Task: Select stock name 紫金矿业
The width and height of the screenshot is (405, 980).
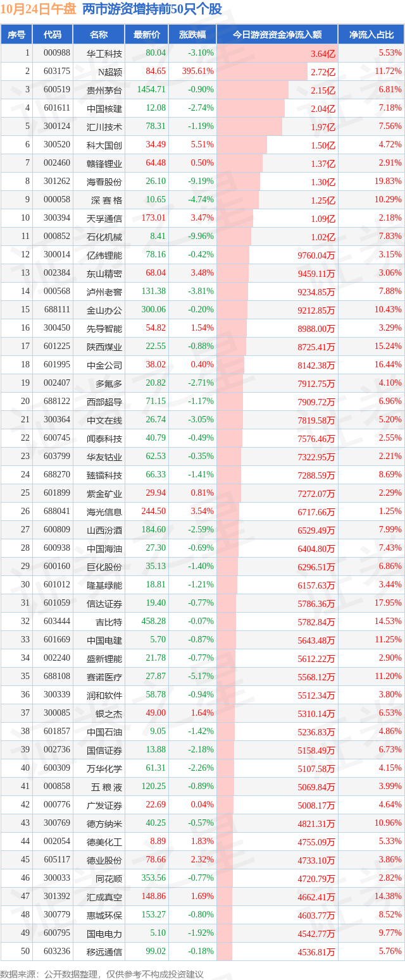Action: tap(104, 493)
